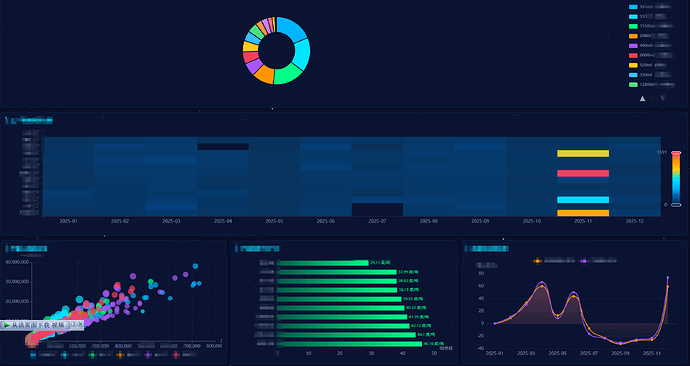Toggle orange series in line chart legend

click(x=554, y=261)
